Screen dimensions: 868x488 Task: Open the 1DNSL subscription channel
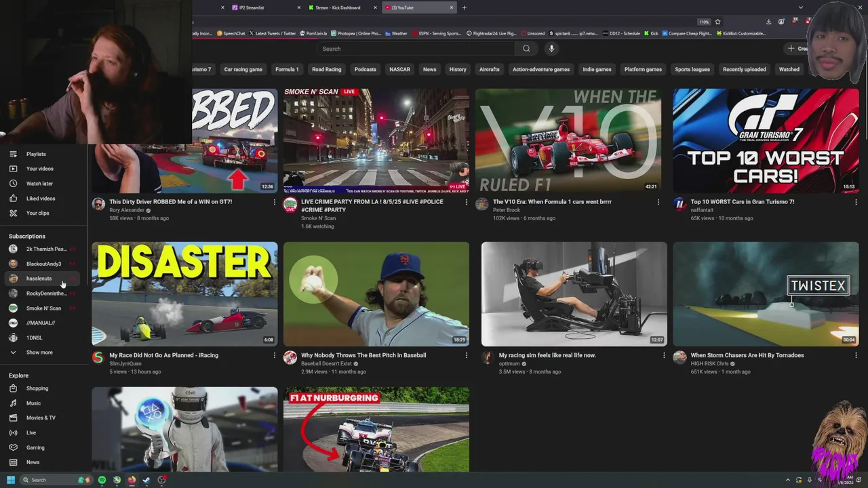click(x=42, y=338)
